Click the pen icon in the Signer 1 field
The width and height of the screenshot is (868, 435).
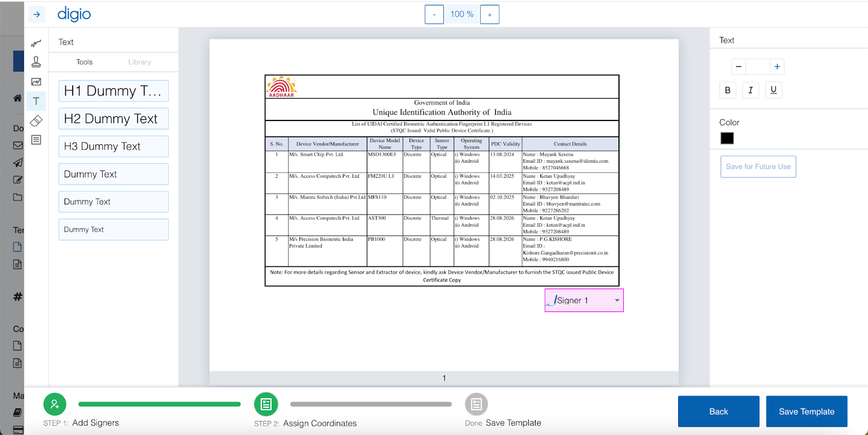coord(551,300)
